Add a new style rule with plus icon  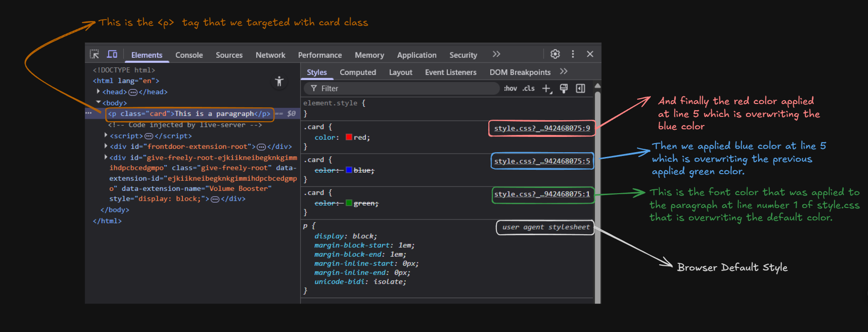pyautogui.click(x=546, y=89)
